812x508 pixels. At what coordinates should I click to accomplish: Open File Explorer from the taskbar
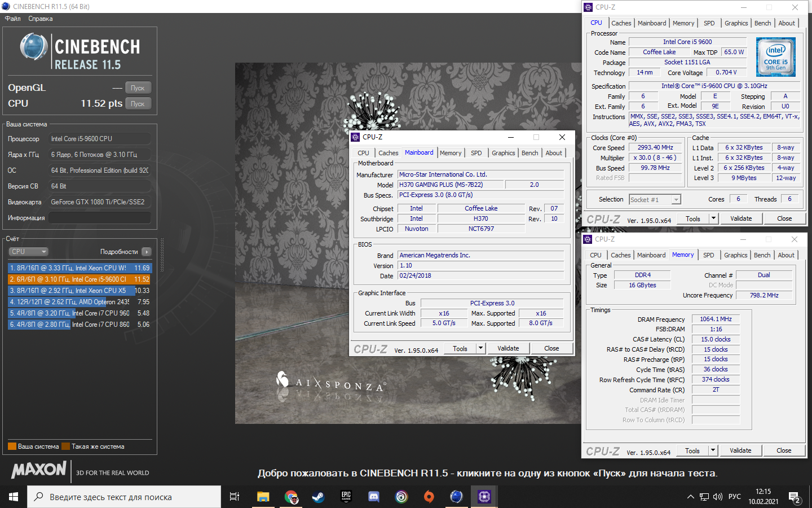click(263, 497)
